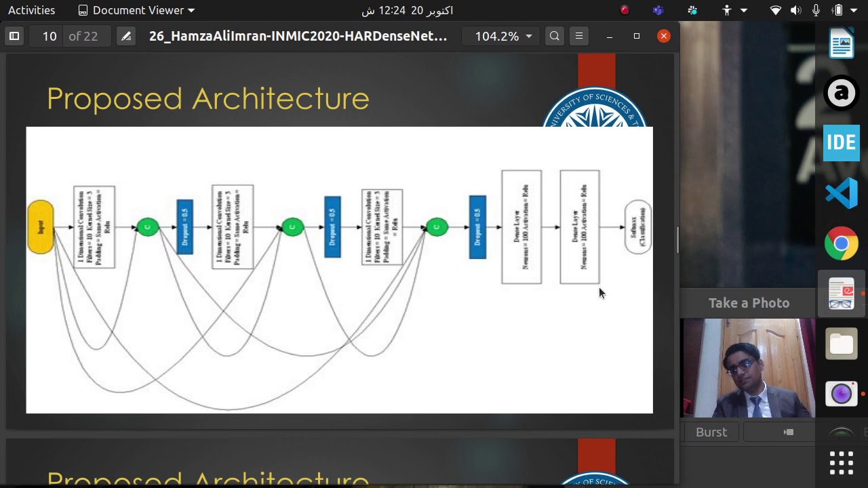Launch Google Chrome from the dock
The image size is (868, 488).
point(842,243)
